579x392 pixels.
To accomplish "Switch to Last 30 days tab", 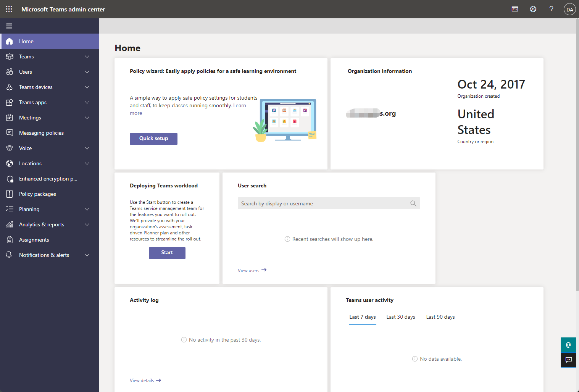I will 400,317.
